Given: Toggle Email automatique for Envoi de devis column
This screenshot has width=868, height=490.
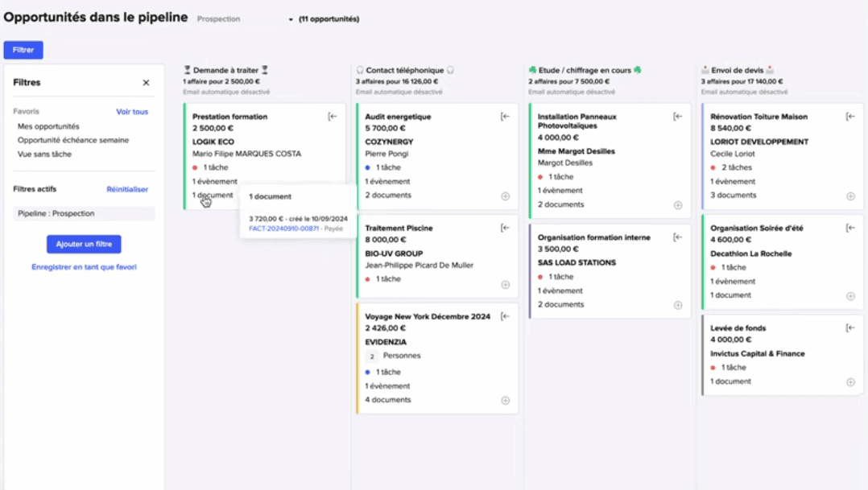Looking at the screenshot, I should tap(746, 92).
